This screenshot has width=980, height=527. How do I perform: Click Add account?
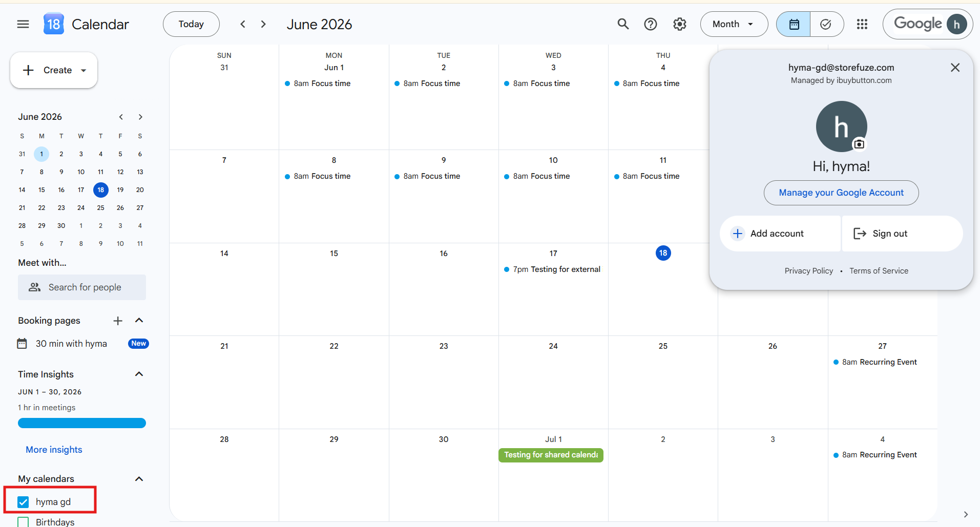(780, 234)
